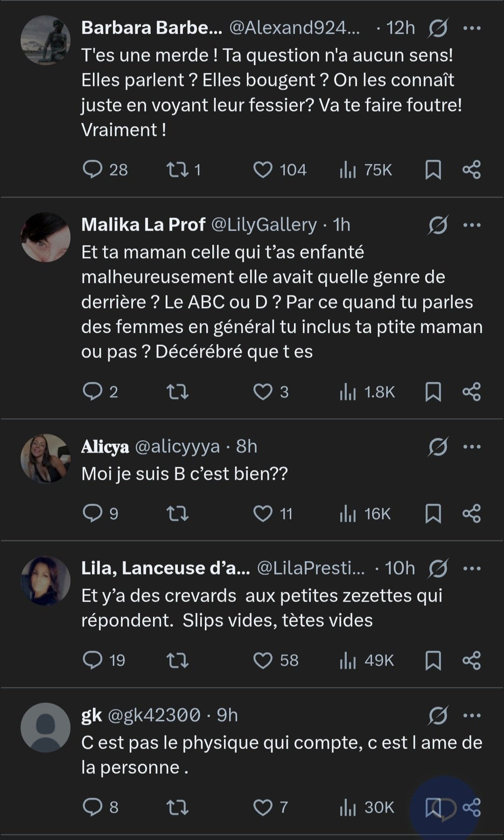The image size is (504, 840).
Task: Open Grok icon on Alicya's post
Action: (438, 447)
